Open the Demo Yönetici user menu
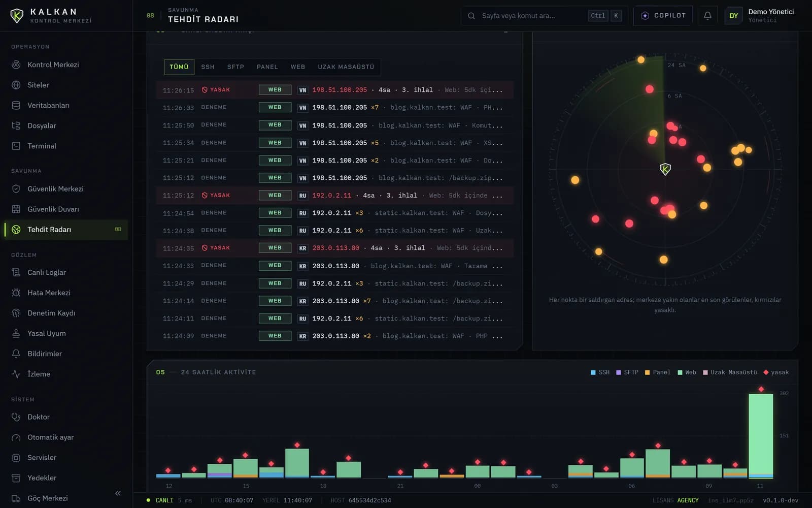This screenshot has height=508, width=812. 760,16
